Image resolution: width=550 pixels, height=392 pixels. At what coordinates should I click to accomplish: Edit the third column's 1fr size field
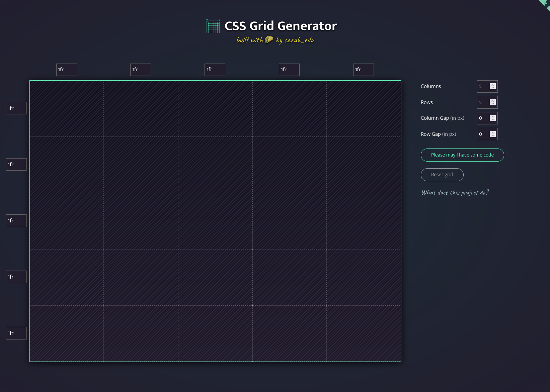click(x=215, y=70)
